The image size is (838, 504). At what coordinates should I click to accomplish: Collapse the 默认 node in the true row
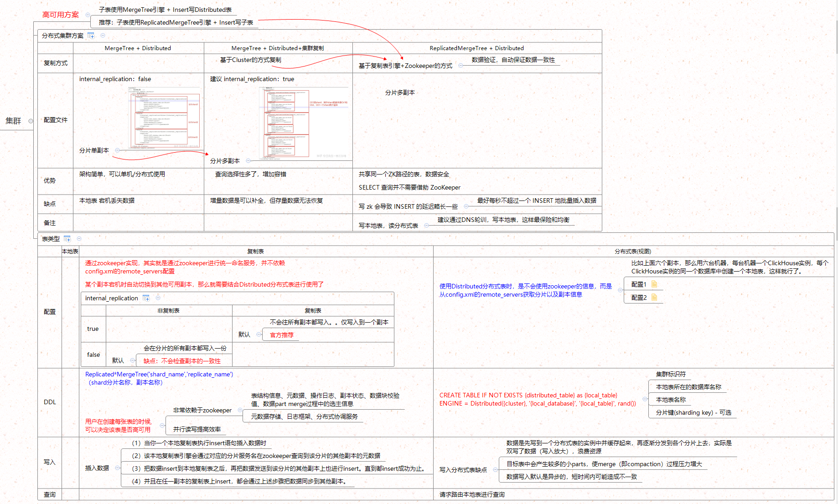[x=259, y=334]
